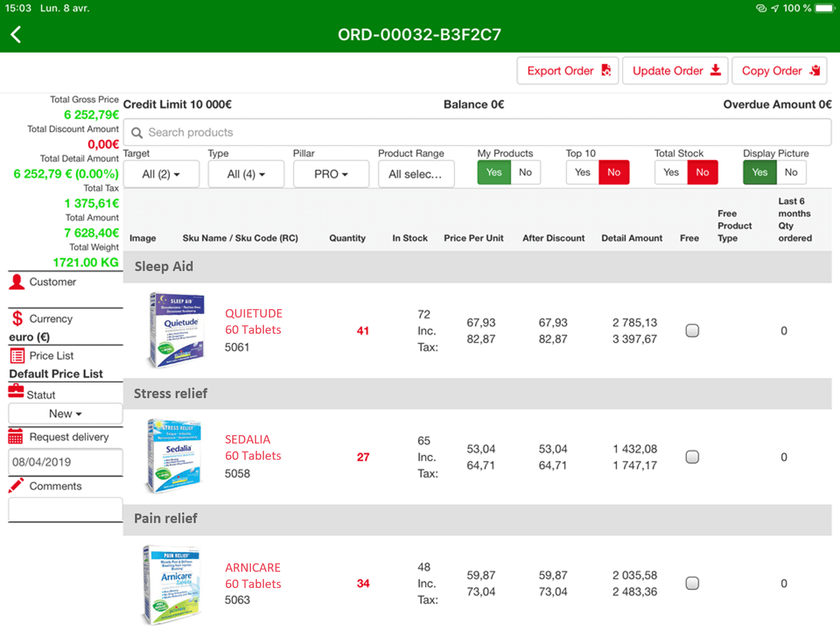
Task: Set Top 10 filter to No
Action: click(614, 172)
